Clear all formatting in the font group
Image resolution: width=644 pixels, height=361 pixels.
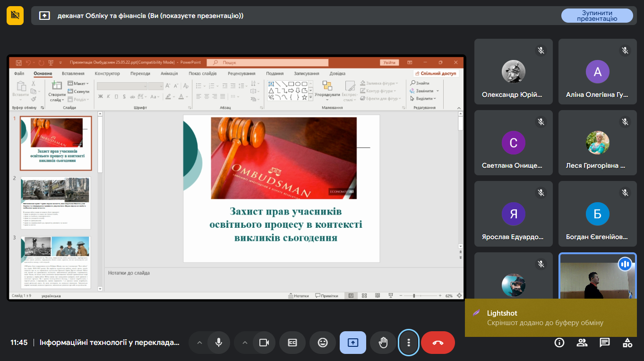pyautogui.click(x=185, y=86)
